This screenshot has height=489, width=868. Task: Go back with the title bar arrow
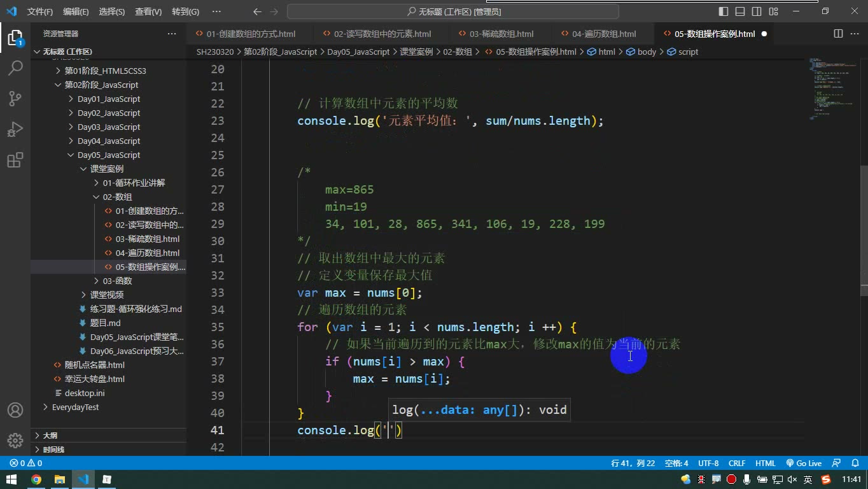click(257, 11)
